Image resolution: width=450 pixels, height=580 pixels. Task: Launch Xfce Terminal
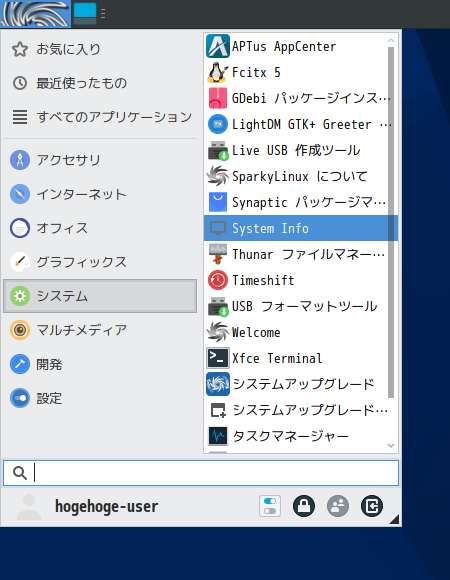click(300, 358)
